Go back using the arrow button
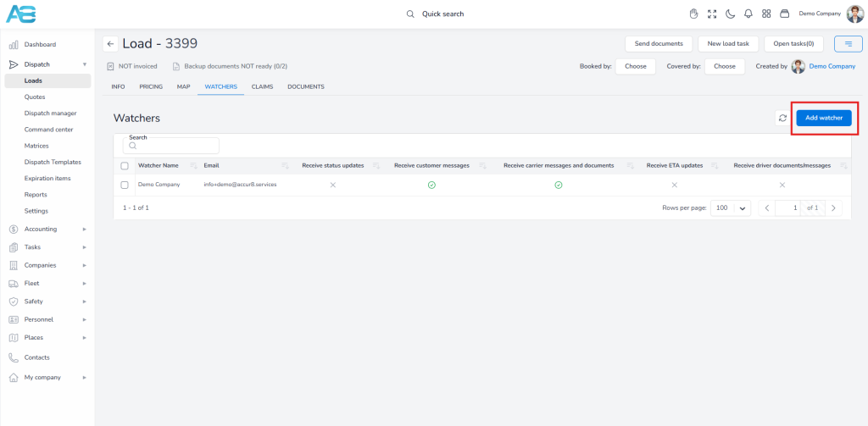868x426 pixels. click(110, 44)
